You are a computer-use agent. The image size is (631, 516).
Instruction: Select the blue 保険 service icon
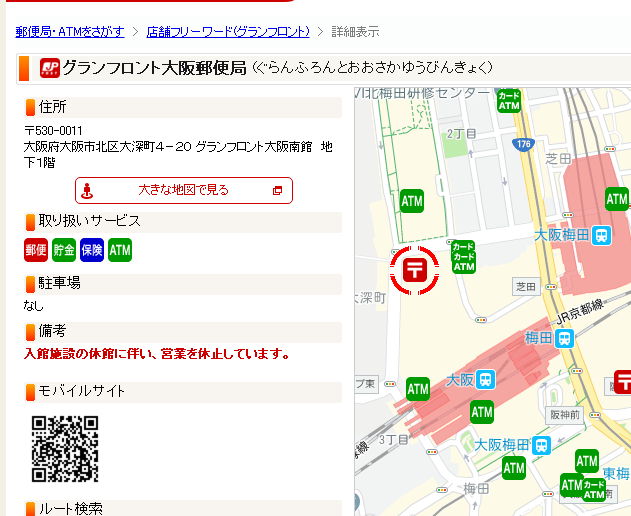(92, 250)
